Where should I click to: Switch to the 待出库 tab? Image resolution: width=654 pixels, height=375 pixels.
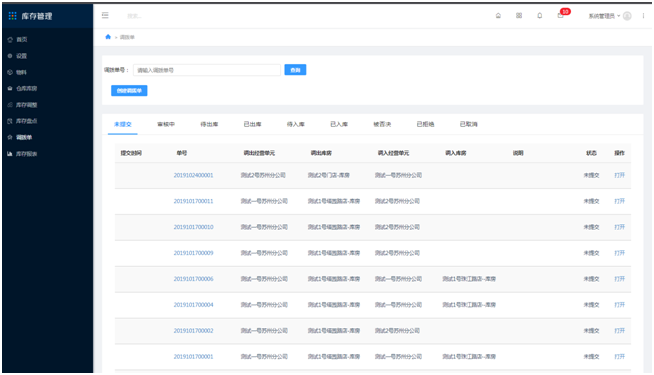[x=209, y=124]
